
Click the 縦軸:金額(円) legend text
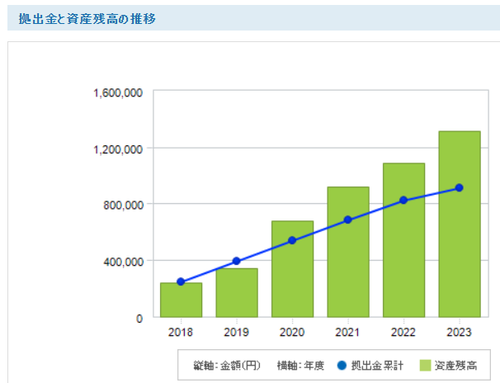(x=227, y=366)
